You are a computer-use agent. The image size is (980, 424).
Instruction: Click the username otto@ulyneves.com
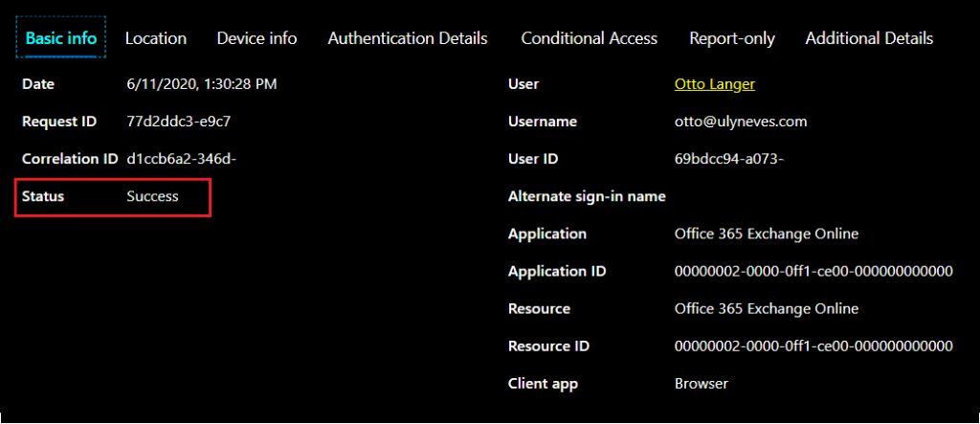[x=741, y=122]
